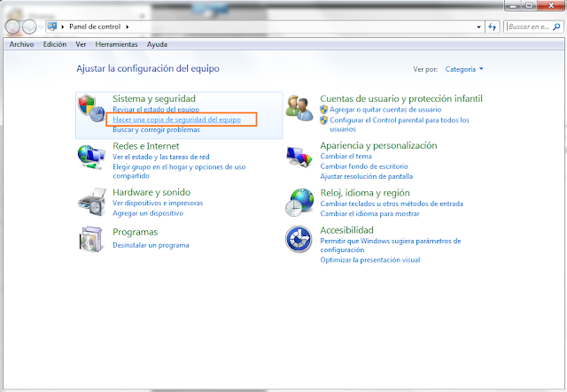
Task: Click Ajustar resolución de pantalla
Action: click(366, 176)
